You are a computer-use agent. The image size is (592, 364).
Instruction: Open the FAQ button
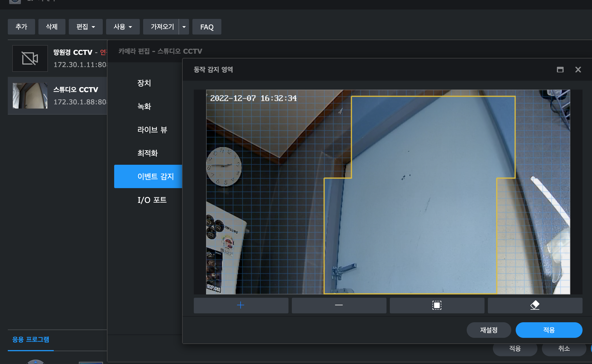[x=207, y=27]
